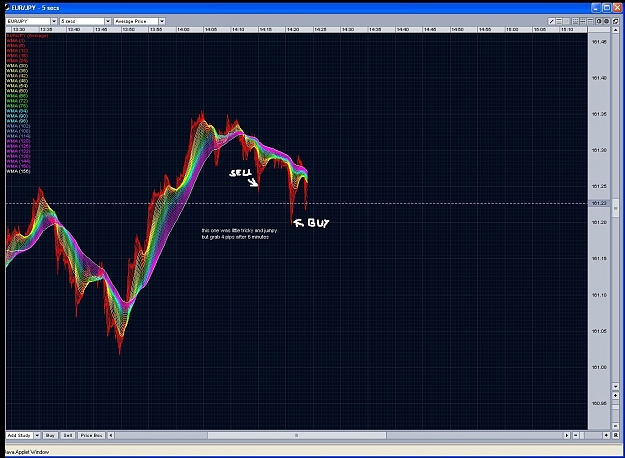Open the Average Price type dropdown
This screenshot has height=458, width=625.
tap(162, 21)
